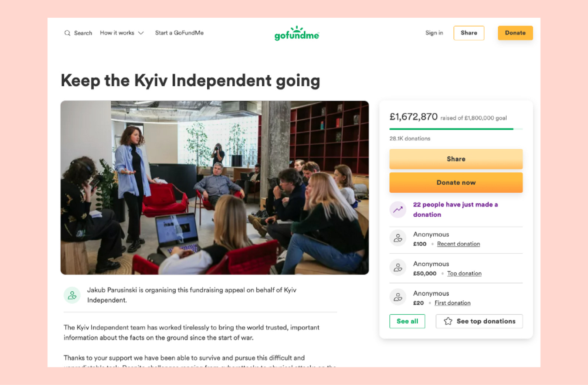Viewport: 588px width, 385px height.
Task: Click the 22 people have just made a donation text
Action: click(456, 210)
